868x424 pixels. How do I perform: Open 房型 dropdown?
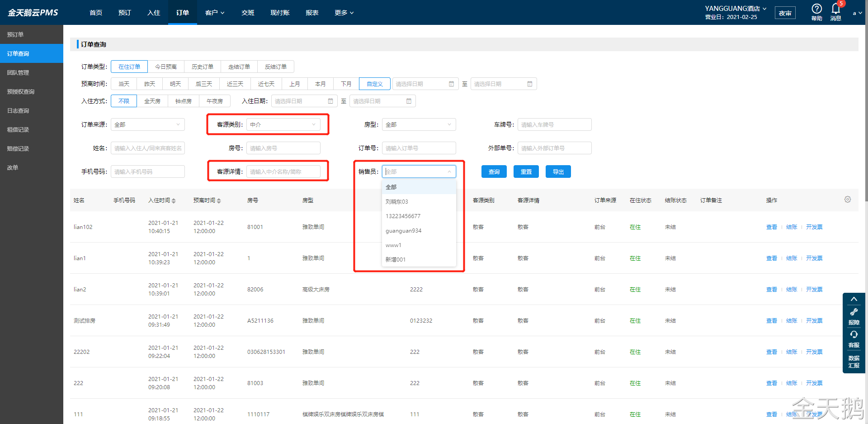pos(419,124)
